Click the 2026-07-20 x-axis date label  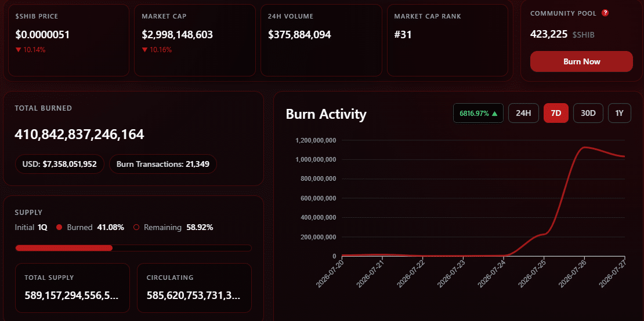[330, 274]
